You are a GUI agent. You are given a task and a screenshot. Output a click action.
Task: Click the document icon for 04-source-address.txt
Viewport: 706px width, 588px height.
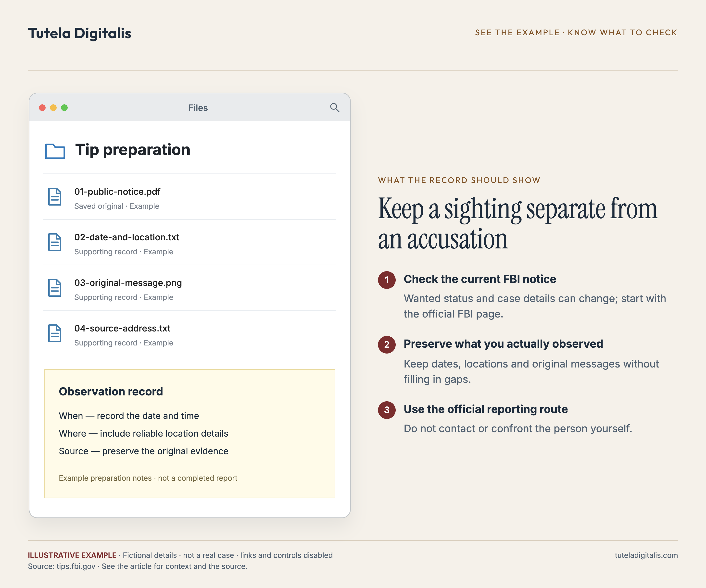tap(55, 333)
